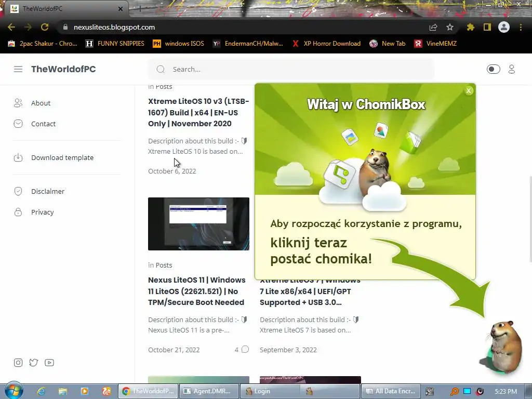Open the hamburger menu next to TheWorldofPC
Screen dimensions: 532x399
(x=18, y=69)
